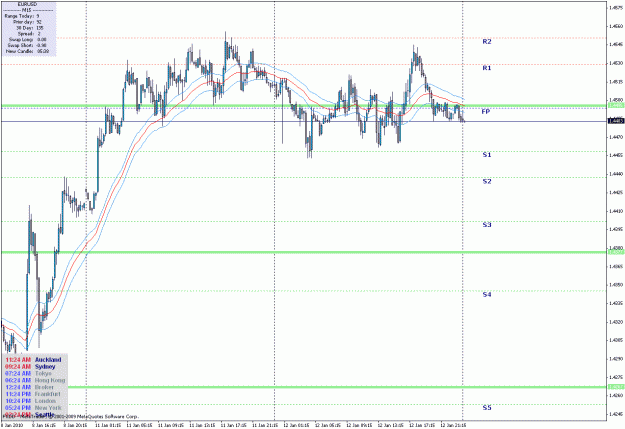Click the Tokyo clock row

tap(28, 374)
